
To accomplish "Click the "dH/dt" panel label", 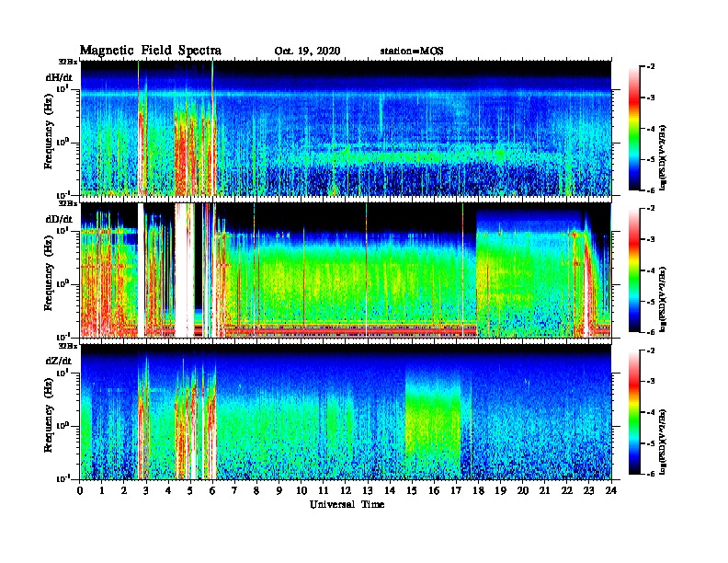I will click(59, 77).
